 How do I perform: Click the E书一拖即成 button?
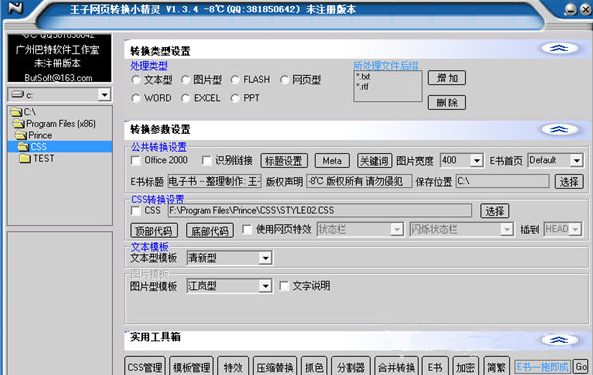coord(543,367)
